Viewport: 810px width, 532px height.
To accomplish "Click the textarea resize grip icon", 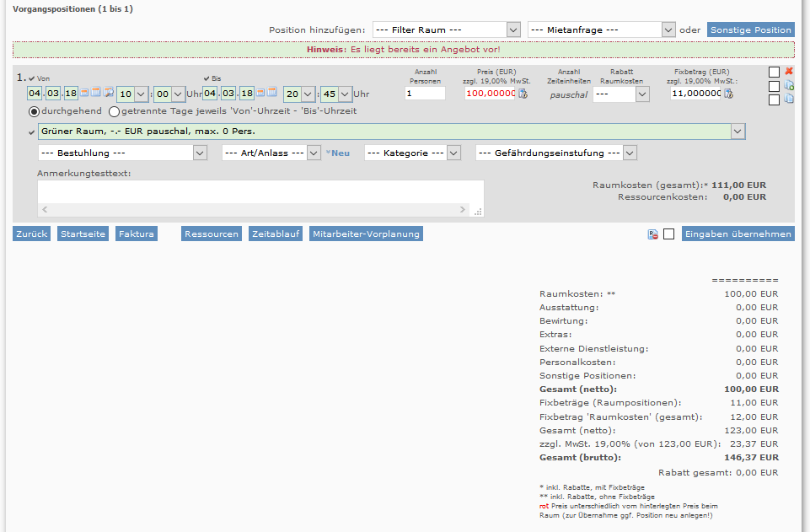I will 478,211.
